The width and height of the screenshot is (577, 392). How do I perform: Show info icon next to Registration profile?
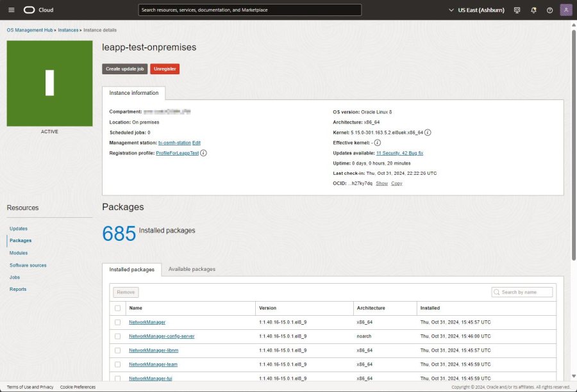(203, 153)
